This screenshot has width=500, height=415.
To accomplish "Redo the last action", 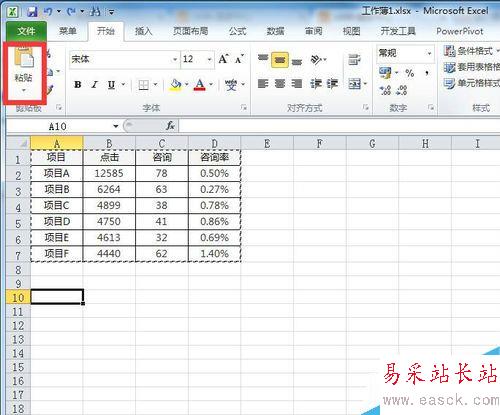I will (71, 12).
